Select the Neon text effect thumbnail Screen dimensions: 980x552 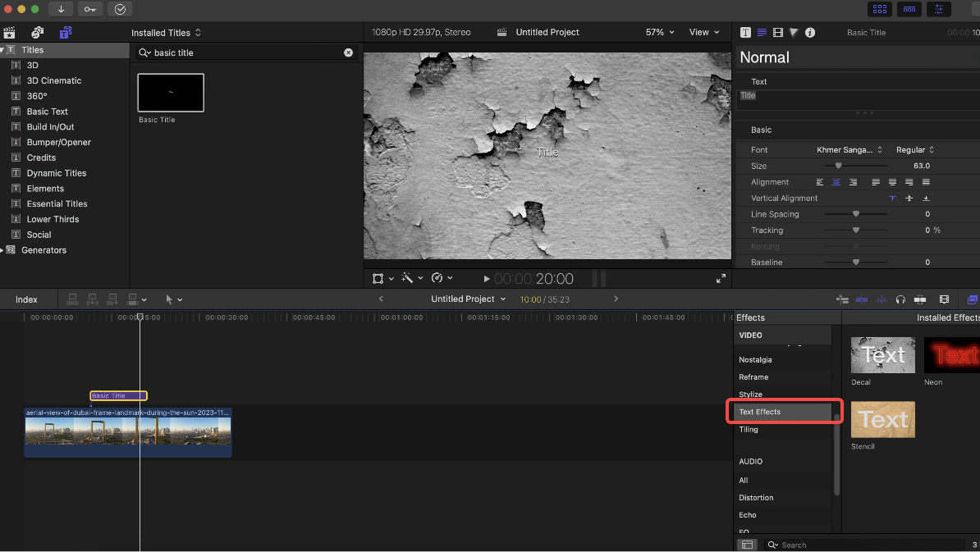952,355
